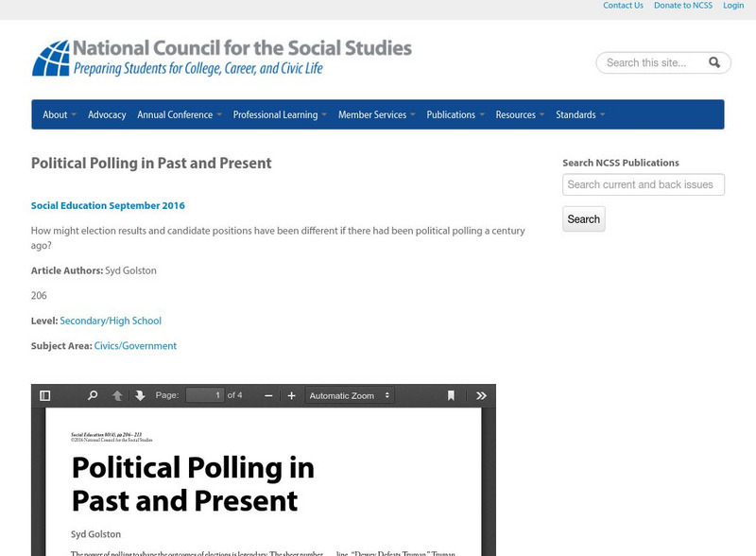The width and height of the screenshot is (756, 556).
Task: Go to next PDF page
Action: (x=140, y=396)
